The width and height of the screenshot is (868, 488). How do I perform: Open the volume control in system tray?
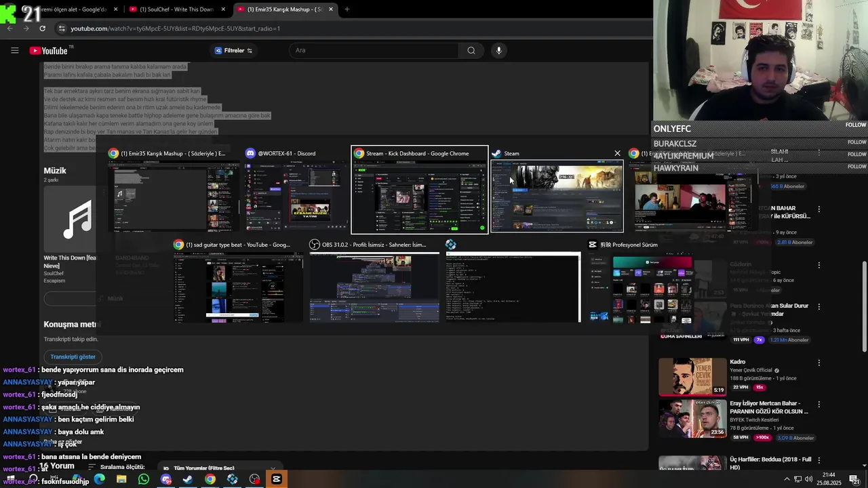[x=809, y=479]
